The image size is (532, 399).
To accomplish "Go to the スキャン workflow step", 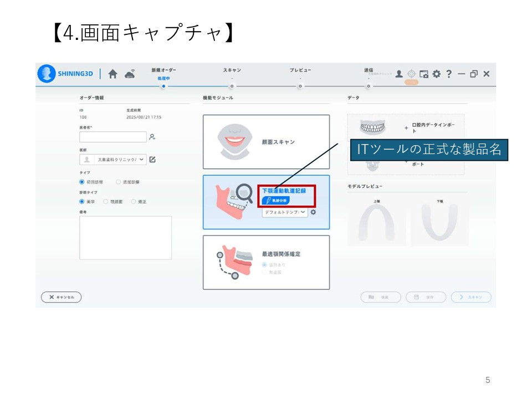I will click(232, 86).
